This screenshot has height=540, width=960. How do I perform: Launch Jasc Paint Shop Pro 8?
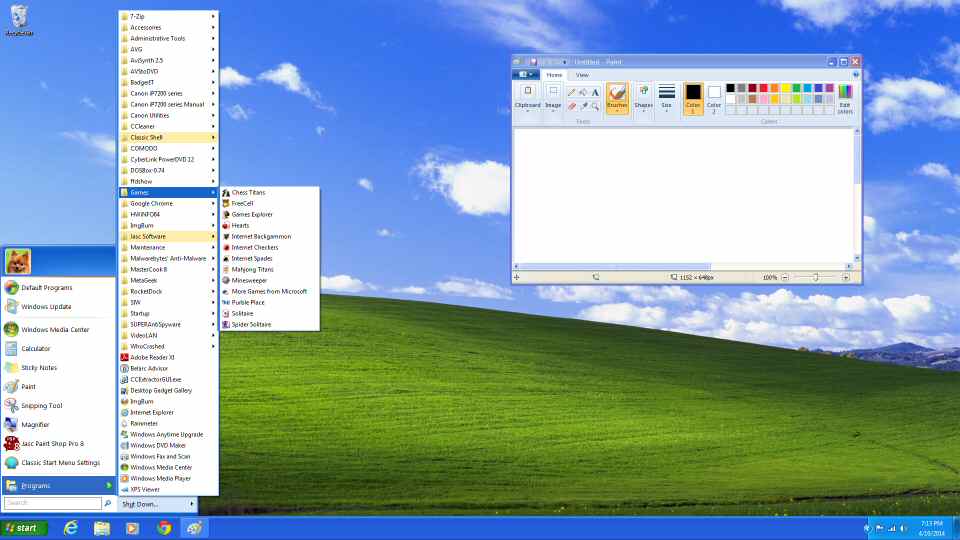click(59, 443)
